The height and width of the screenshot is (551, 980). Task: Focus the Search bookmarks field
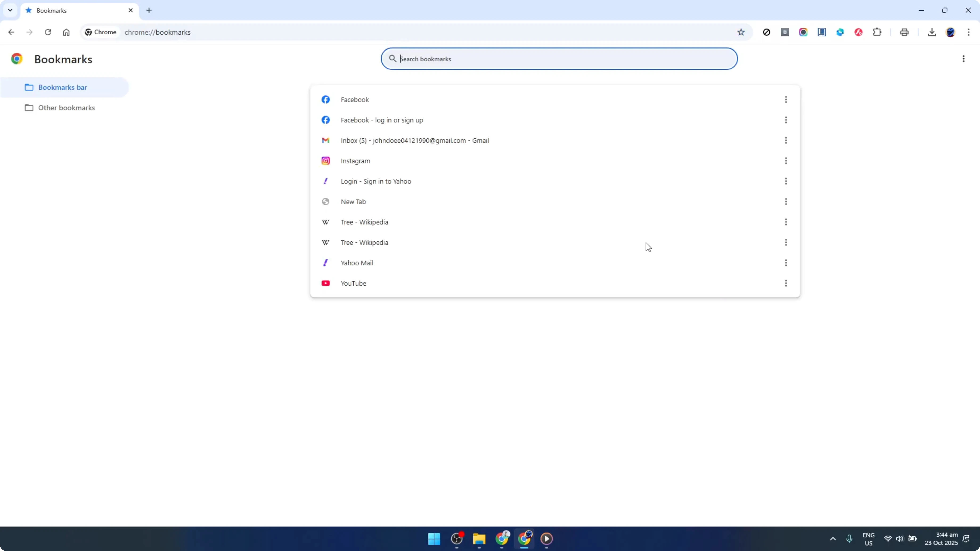coord(559,59)
